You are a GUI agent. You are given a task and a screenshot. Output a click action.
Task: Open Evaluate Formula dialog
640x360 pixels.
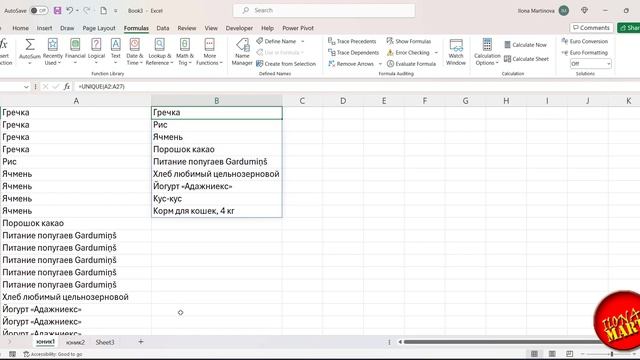411,64
